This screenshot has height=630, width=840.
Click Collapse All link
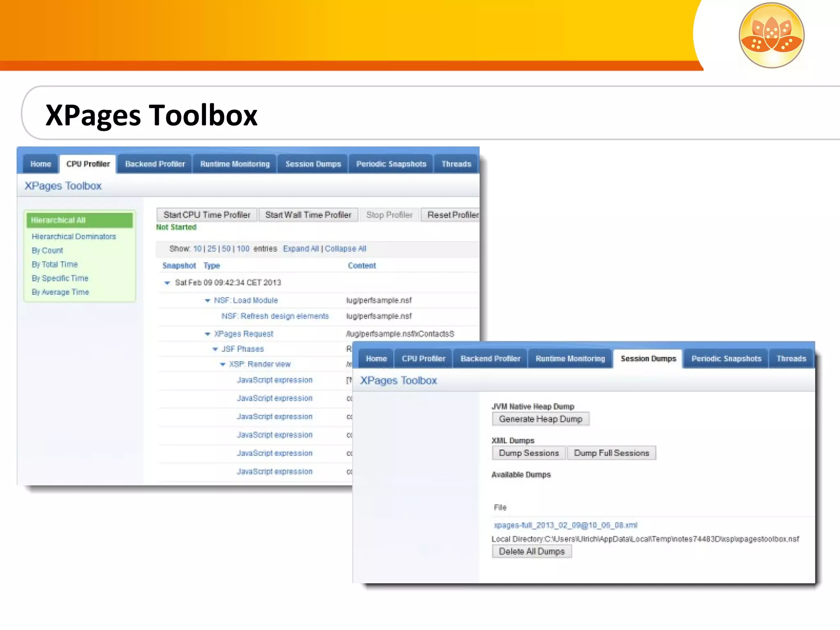(345, 249)
